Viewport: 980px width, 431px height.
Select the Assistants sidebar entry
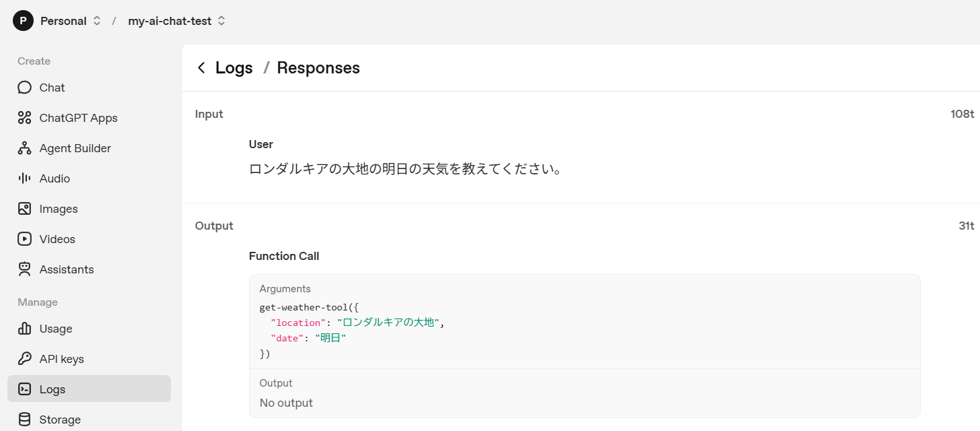[67, 269]
